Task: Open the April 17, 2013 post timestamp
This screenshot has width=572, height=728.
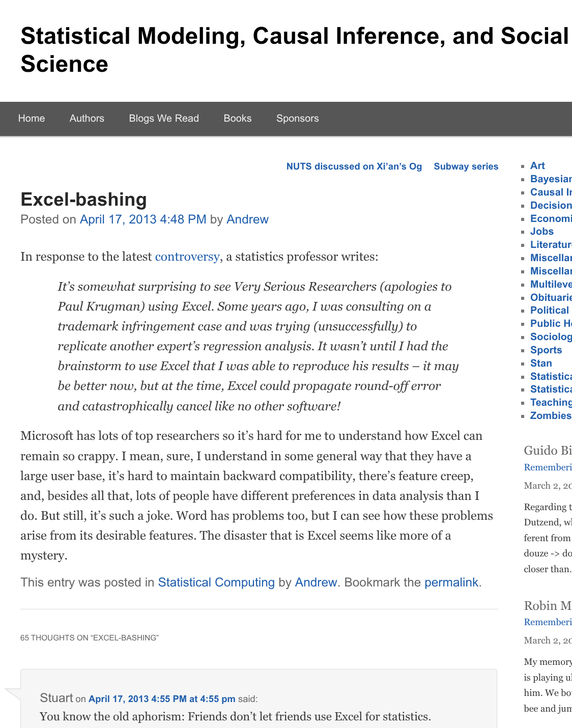Action: [x=144, y=219]
